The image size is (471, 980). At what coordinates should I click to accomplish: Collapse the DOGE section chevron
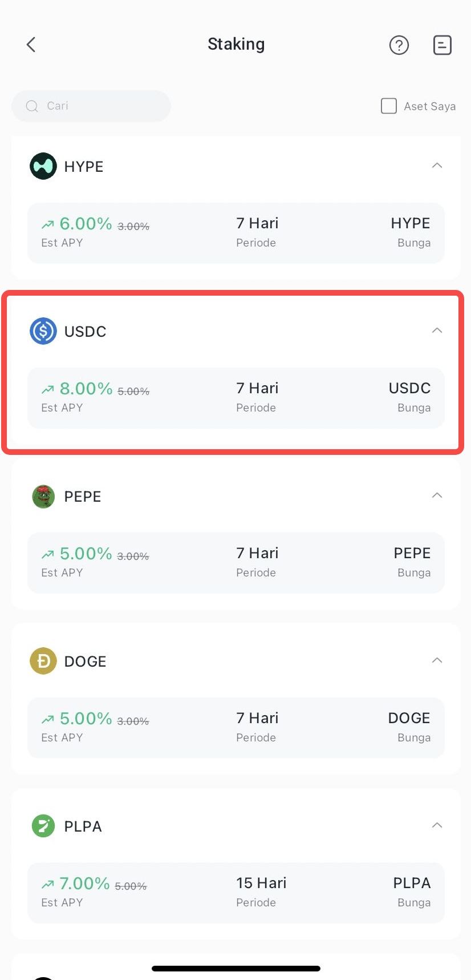coord(437,660)
